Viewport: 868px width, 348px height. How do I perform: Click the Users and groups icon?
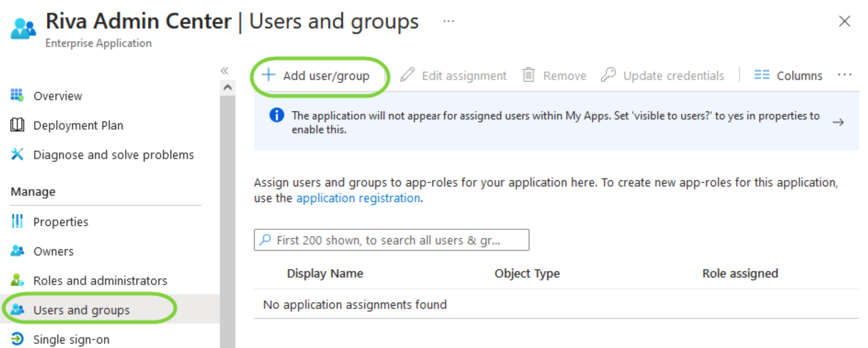[x=17, y=309]
